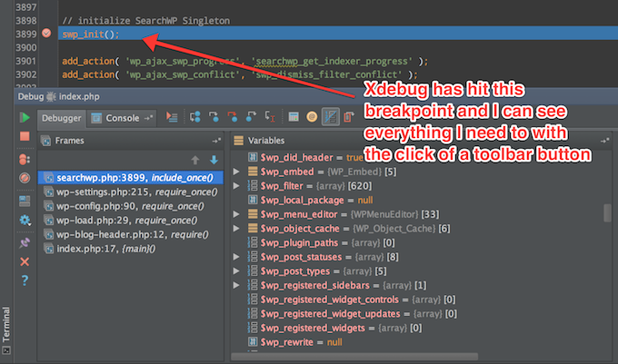618x364 pixels.
Task: Expand the $wp_filter array
Action: click(236, 186)
